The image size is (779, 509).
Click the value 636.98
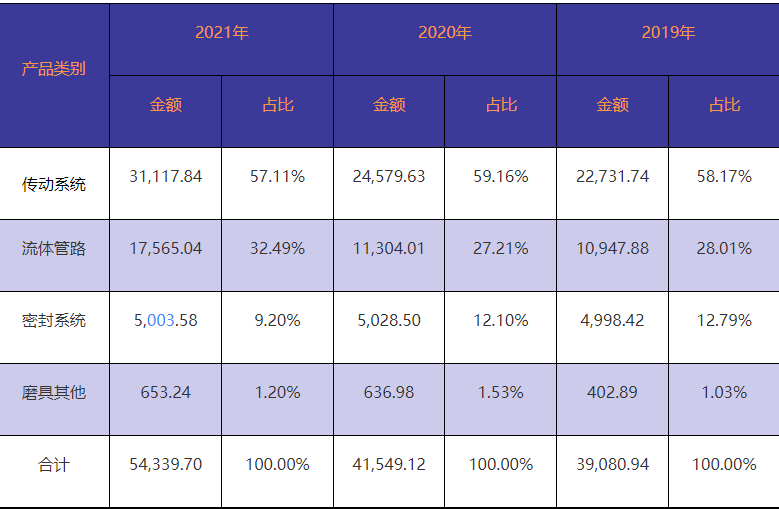pos(389,392)
